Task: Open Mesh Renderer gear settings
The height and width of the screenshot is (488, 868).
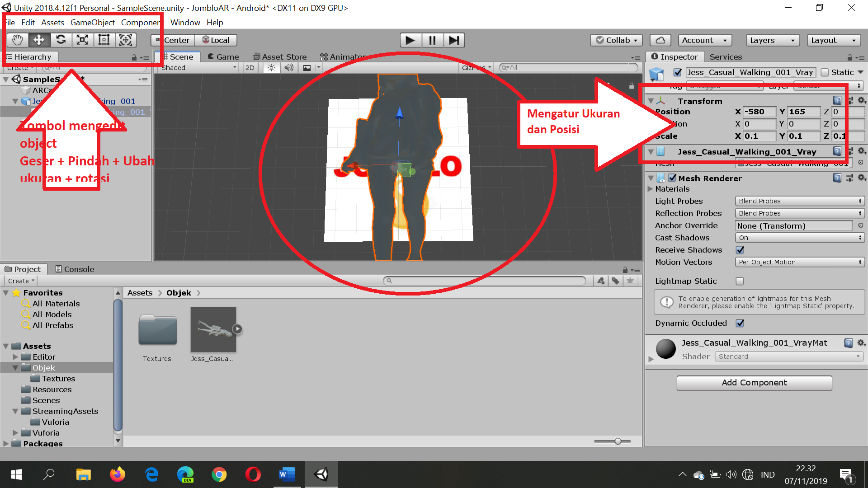Action: tap(862, 178)
